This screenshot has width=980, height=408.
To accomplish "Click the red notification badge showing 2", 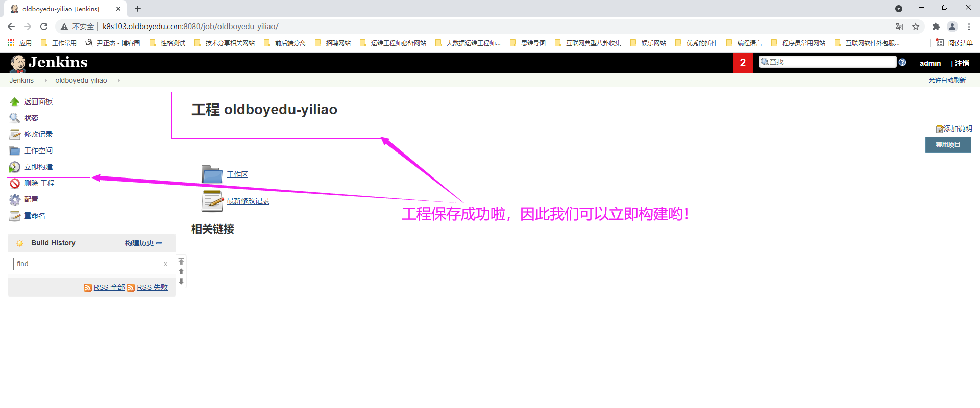I will point(743,63).
